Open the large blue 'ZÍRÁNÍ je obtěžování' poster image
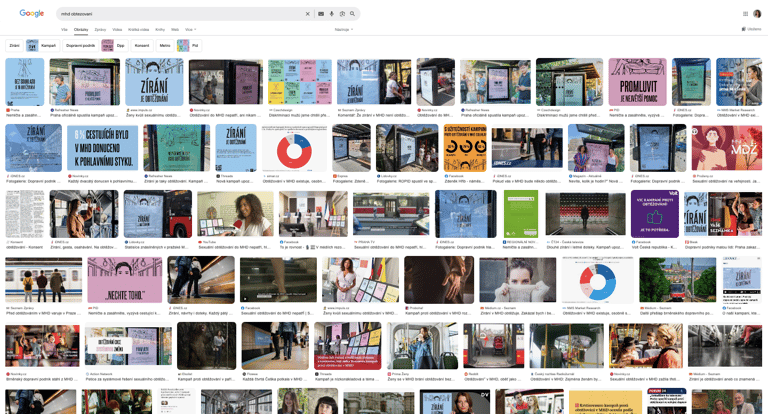Screen dimensions: 768x414 click(154, 82)
